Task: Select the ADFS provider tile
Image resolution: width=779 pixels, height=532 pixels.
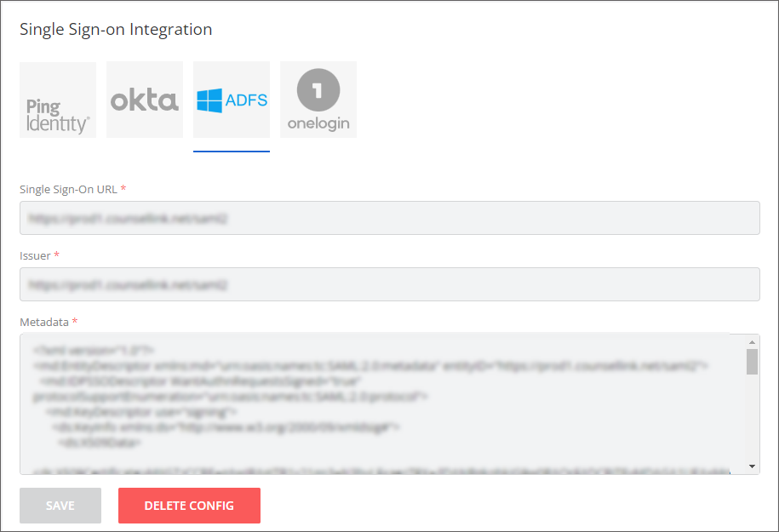Action: [232, 100]
